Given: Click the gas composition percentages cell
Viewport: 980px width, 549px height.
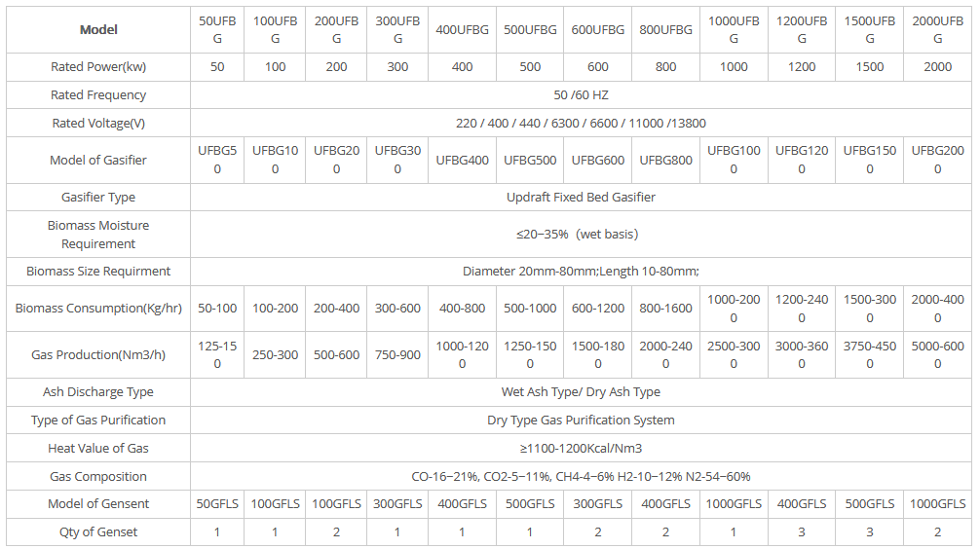Looking at the screenshot, I should pos(581,477).
